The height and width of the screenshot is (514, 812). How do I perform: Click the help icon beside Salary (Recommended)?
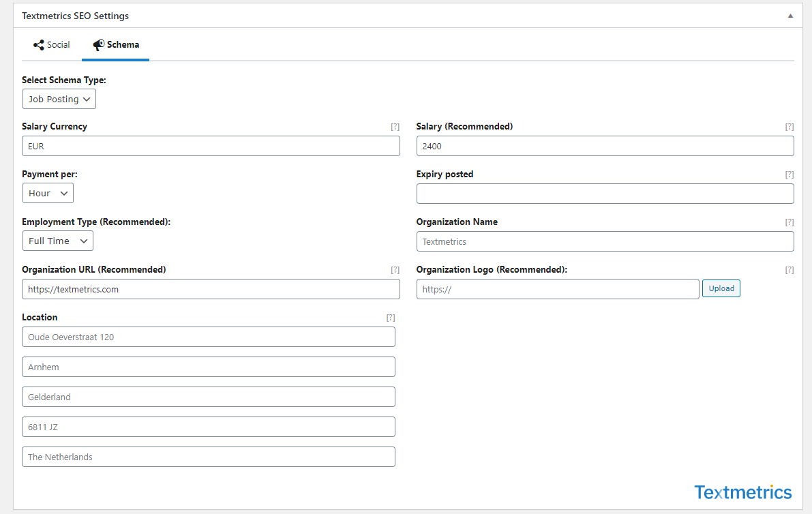click(789, 127)
